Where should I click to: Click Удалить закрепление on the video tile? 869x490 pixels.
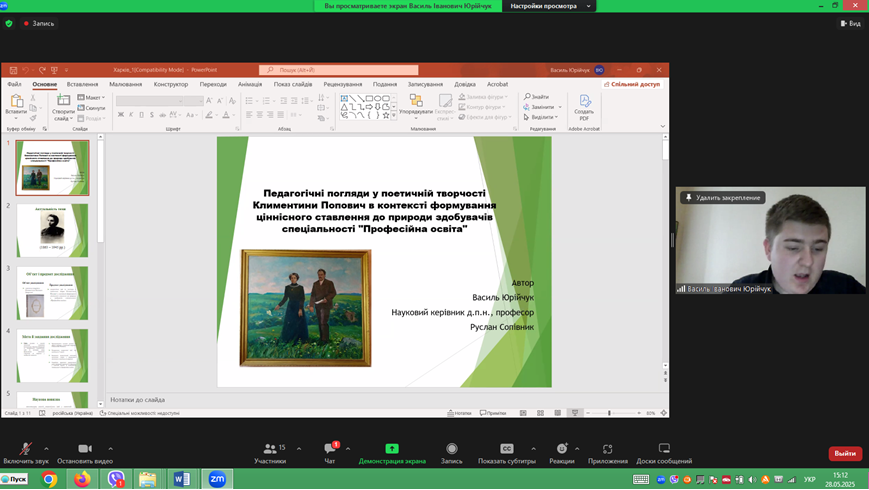point(723,197)
